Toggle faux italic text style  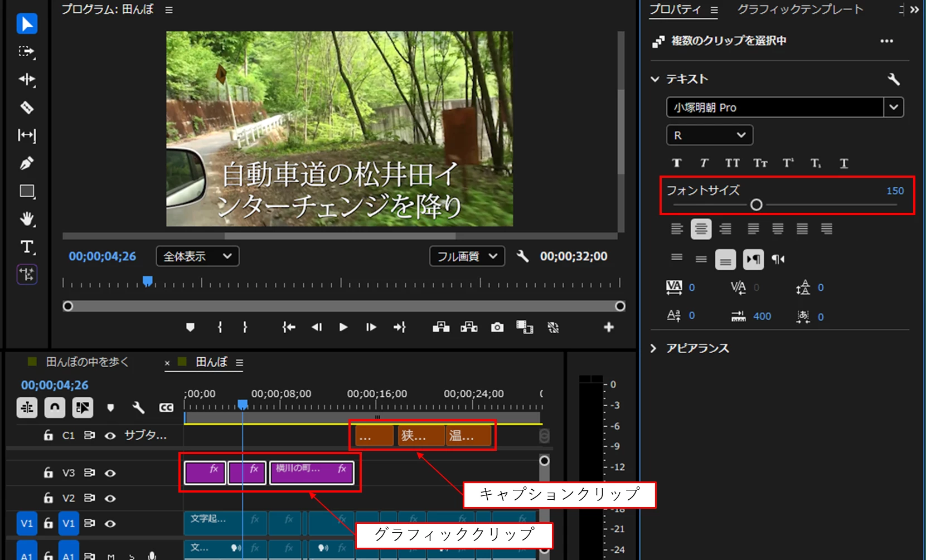coord(704,163)
